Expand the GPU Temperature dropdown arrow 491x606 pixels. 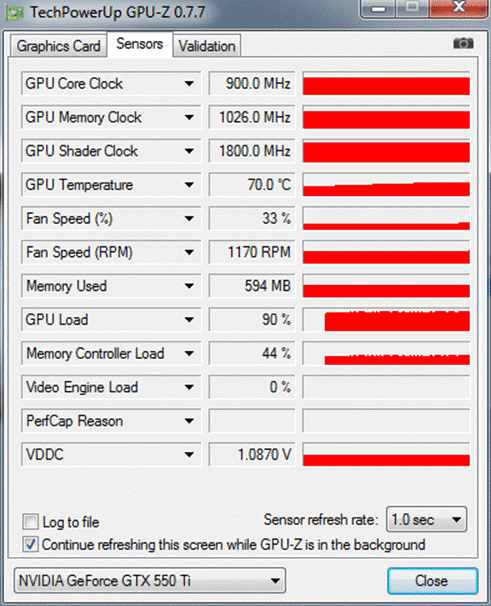pos(189,185)
